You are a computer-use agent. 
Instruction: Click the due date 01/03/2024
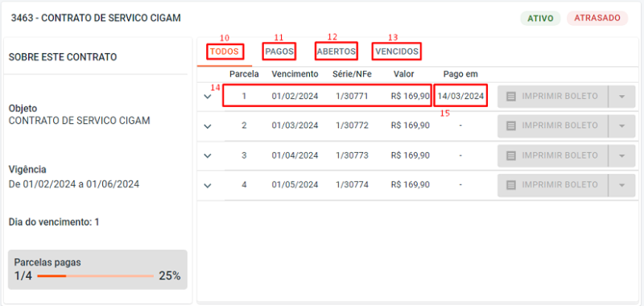[x=295, y=126]
